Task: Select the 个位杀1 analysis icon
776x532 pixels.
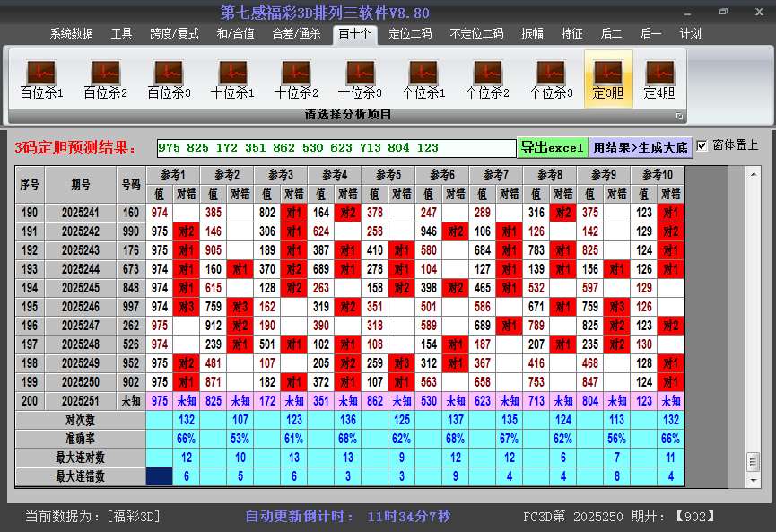Action: point(423,80)
